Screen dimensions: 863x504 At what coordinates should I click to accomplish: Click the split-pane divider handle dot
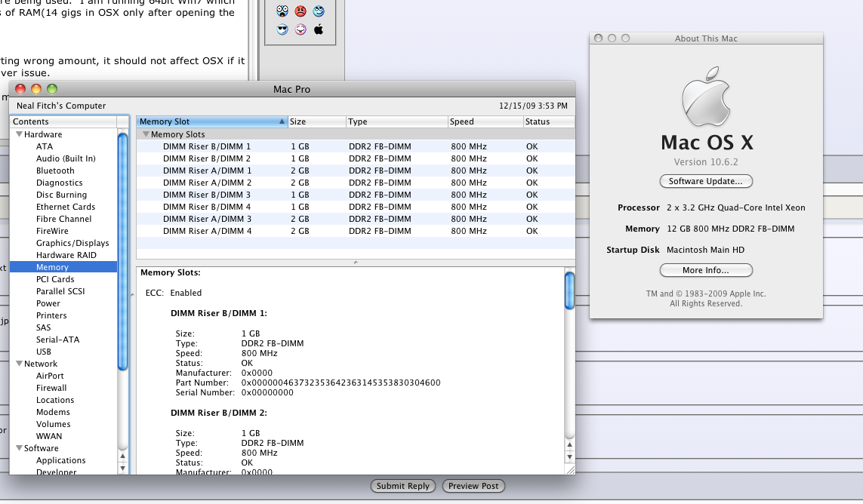(x=356, y=263)
